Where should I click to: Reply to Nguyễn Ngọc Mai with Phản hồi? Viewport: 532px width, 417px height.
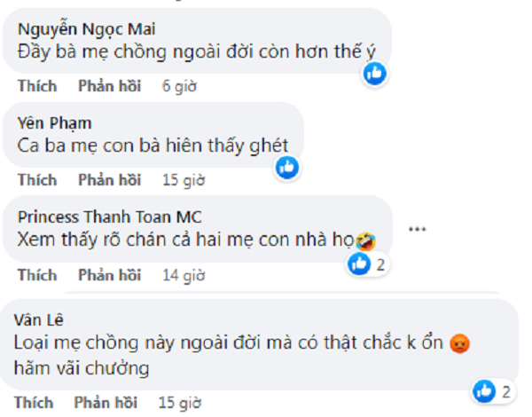click(x=109, y=86)
